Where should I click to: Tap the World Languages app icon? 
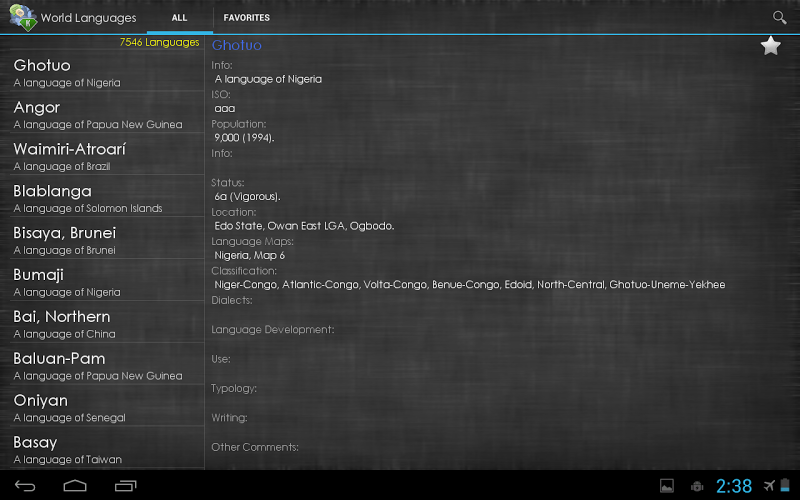pyautogui.click(x=23, y=17)
